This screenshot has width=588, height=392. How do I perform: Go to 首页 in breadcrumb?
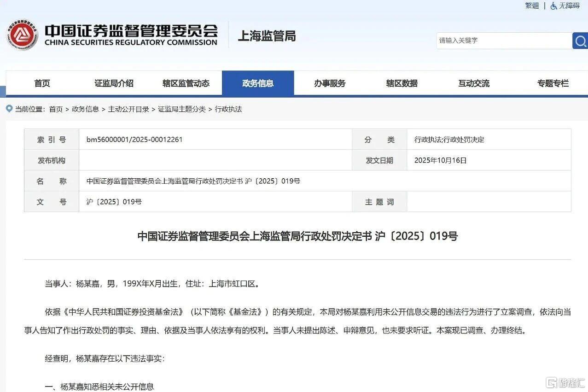coord(56,109)
